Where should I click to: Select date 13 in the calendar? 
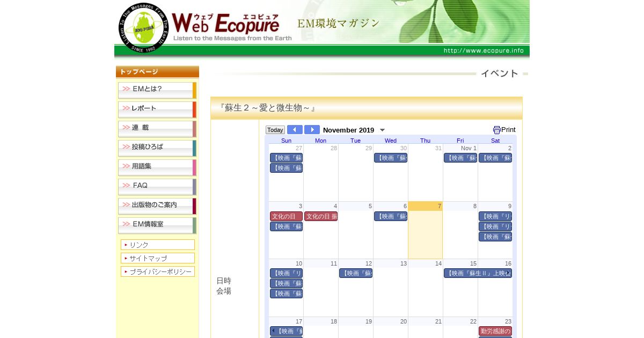coord(403,263)
